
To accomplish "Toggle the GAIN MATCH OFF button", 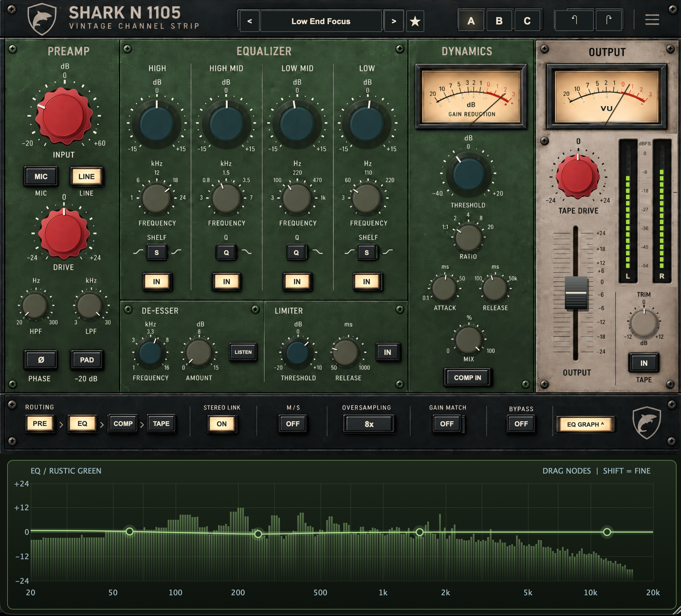I will [447, 424].
